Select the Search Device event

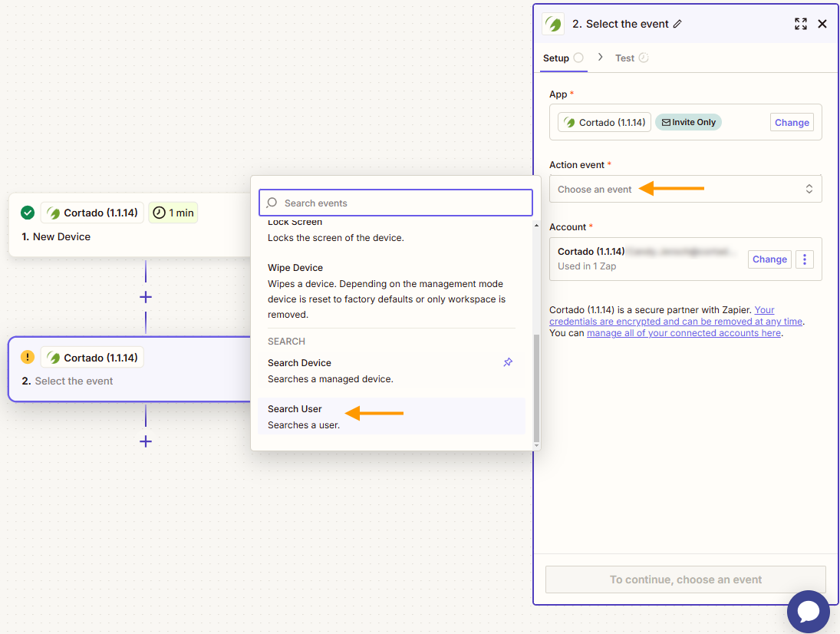click(x=391, y=370)
